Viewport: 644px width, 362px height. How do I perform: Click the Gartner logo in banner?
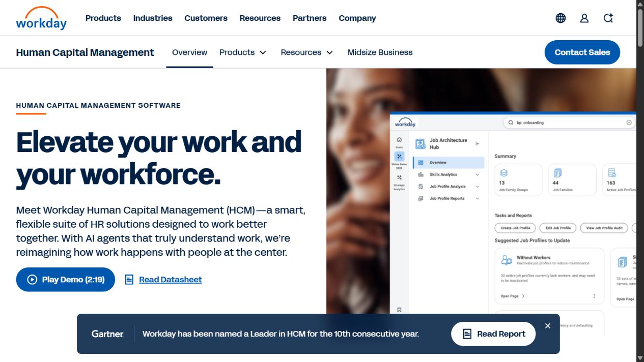(107, 334)
